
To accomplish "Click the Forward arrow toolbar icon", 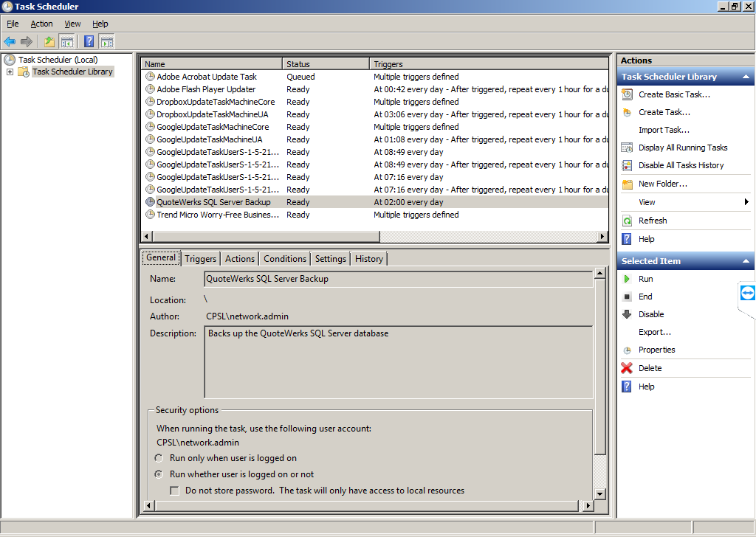I will [x=27, y=42].
